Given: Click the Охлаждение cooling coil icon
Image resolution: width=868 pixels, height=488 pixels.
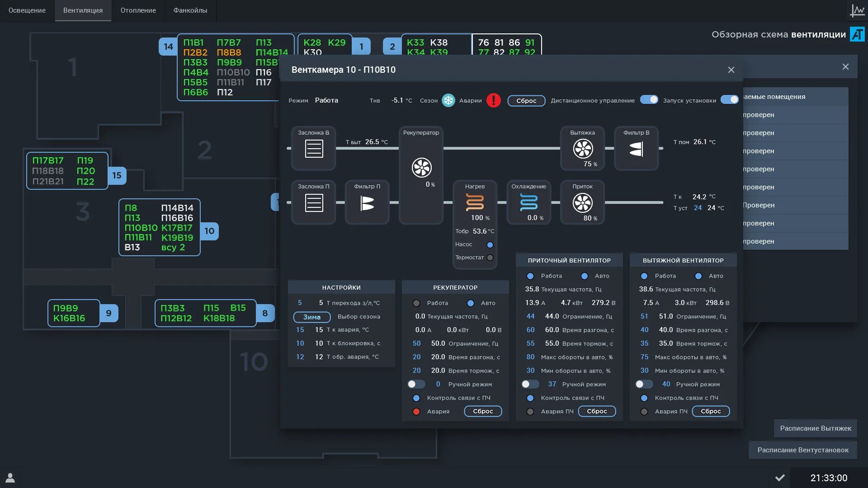Looking at the screenshot, I should click(528, 202).
